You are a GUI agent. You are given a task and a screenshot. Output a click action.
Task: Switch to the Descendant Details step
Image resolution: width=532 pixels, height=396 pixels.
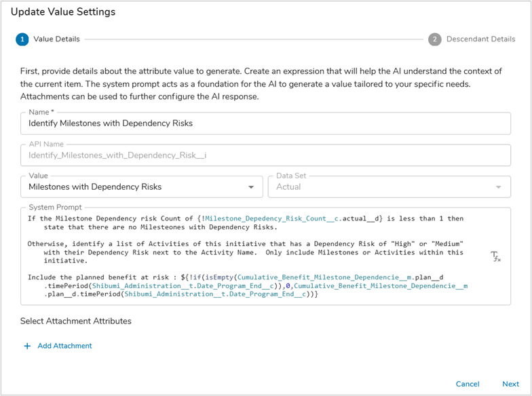coord(480,39)
